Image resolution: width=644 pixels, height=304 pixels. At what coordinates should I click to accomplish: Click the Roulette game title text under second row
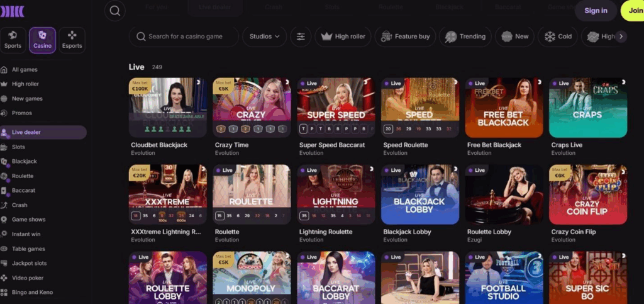[x=227, y=232]
